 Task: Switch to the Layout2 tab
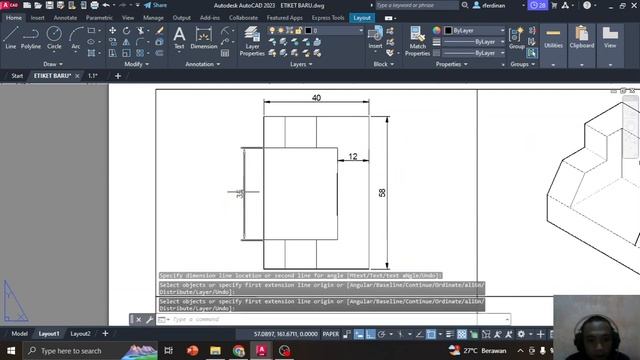[x=80, y=334]
